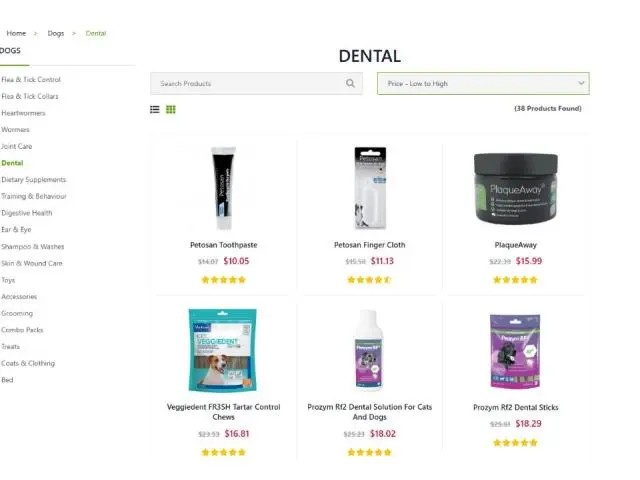Open Shampoo & Washes category

tap(33, 247)
